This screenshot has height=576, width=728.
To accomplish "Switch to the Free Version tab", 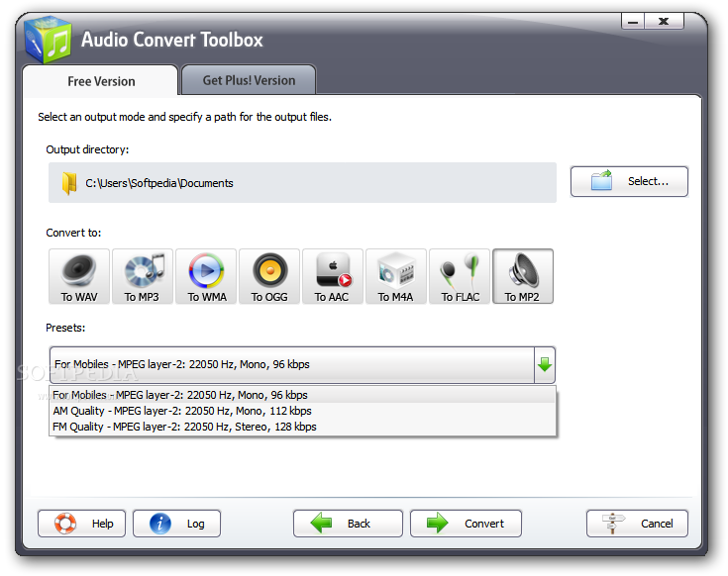I will [101, 81].
